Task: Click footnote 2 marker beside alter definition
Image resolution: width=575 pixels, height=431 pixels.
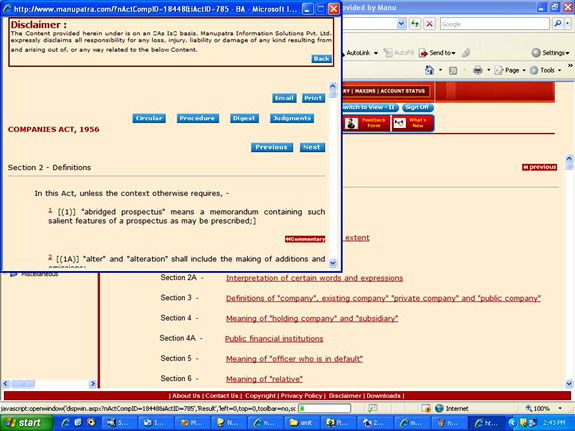Action: coord(51,257)
